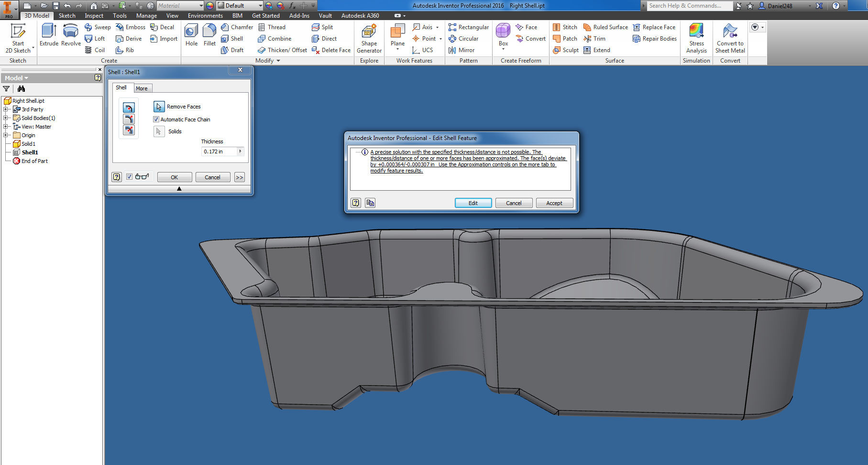The height and width of the screenshot is (465, 868).
Task: Select the Stitch surface tool
Action: pyautogui.click(x=565, y=27)
